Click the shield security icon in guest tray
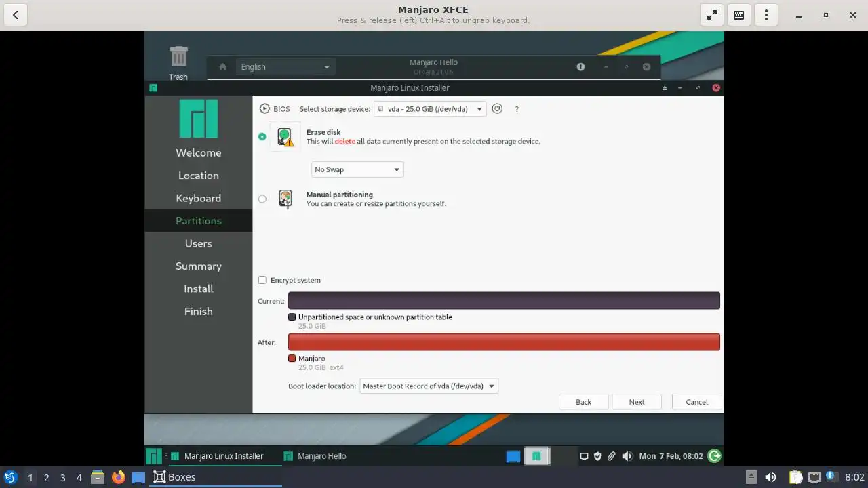 (597, 456)
